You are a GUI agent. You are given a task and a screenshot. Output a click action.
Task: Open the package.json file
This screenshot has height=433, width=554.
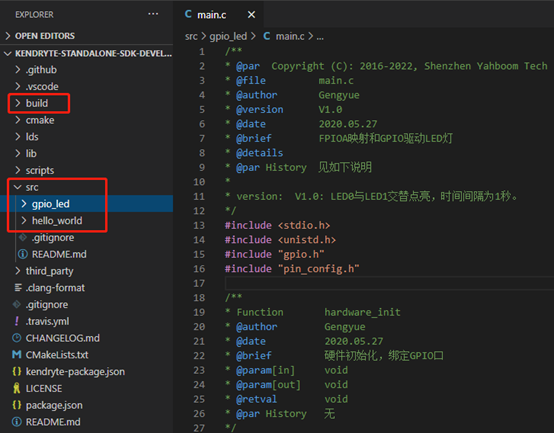[x=54, y=405]
